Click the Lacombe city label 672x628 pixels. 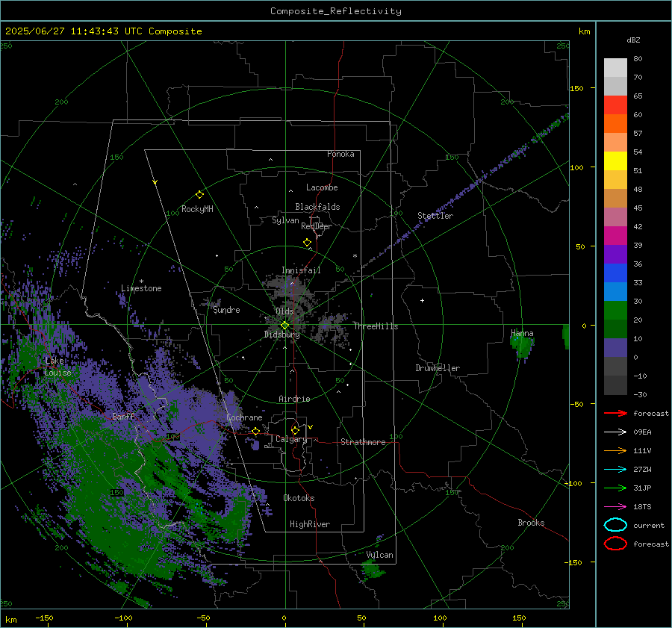click(322, 187)
